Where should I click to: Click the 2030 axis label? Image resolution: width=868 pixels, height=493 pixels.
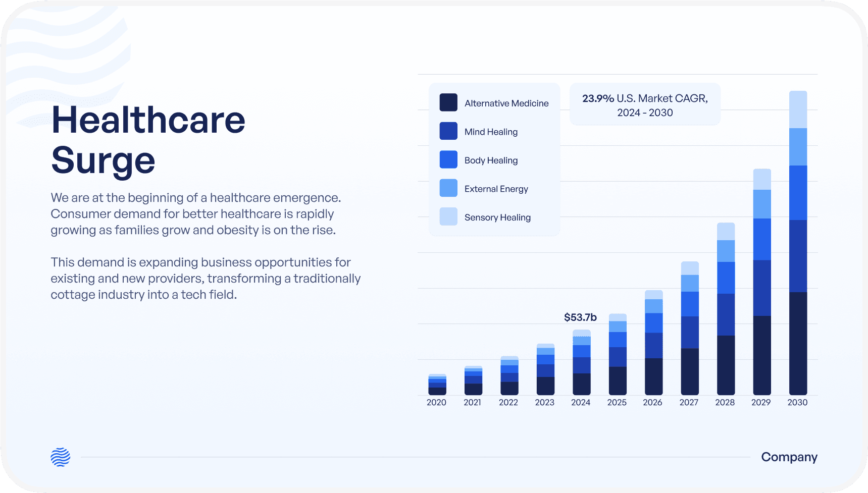[797, 402]
